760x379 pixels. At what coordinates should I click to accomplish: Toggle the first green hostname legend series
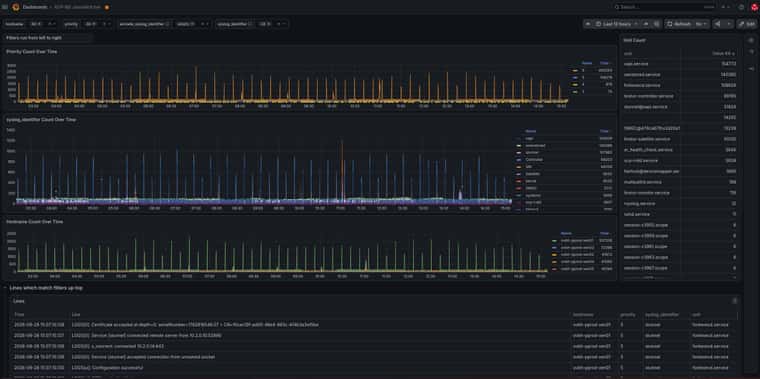[554, 240]
